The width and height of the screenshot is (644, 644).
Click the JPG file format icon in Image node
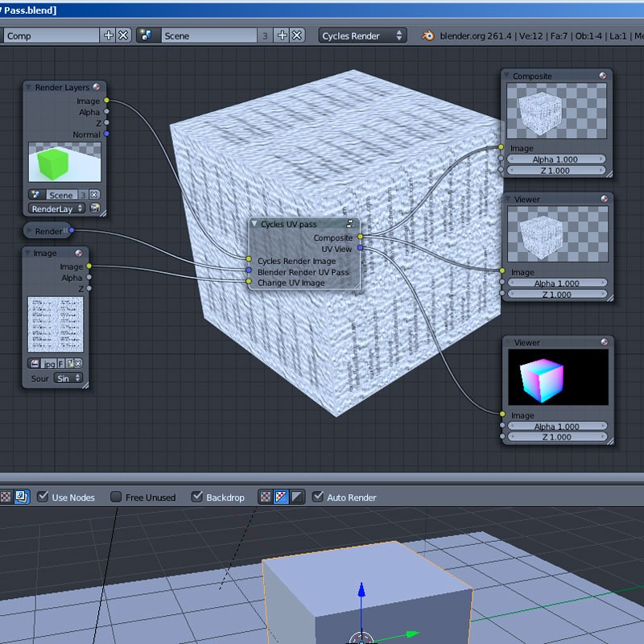48,364
